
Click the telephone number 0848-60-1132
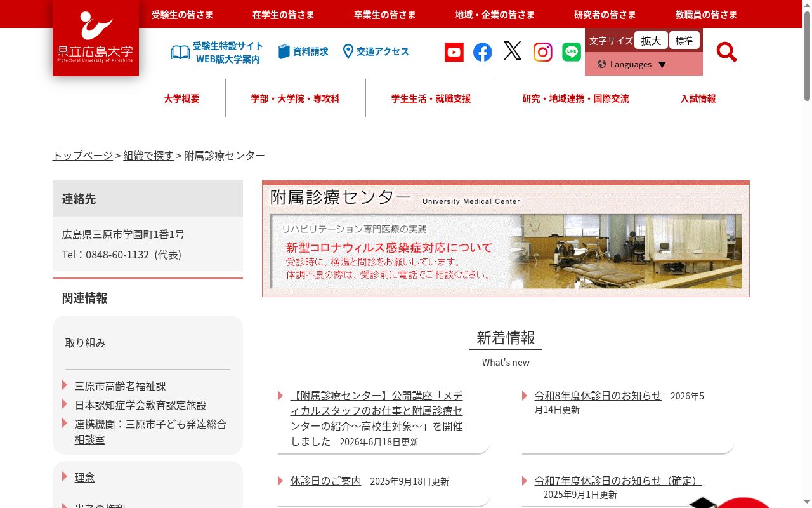(x=117, y=255)
